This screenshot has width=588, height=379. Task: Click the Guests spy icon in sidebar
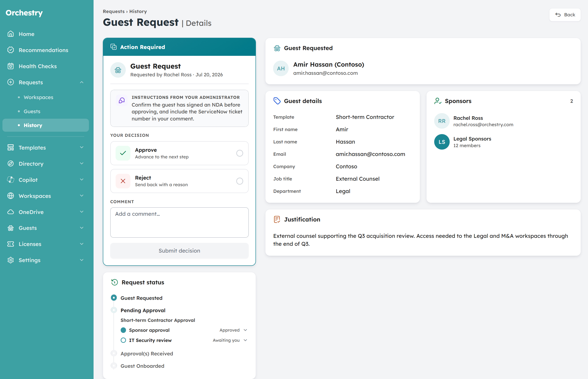coord(11,228)
